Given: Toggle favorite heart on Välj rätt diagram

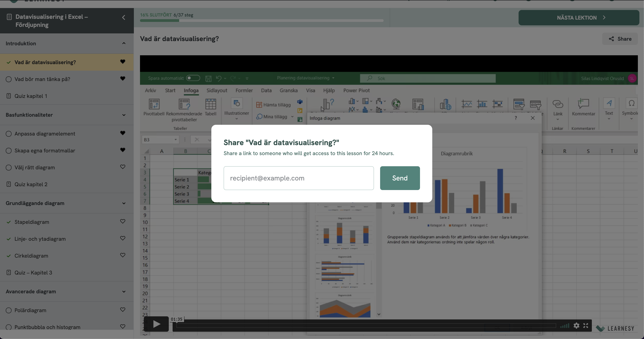Looking at the screenshot, I should pyautogui.click(x=123, y=167).
